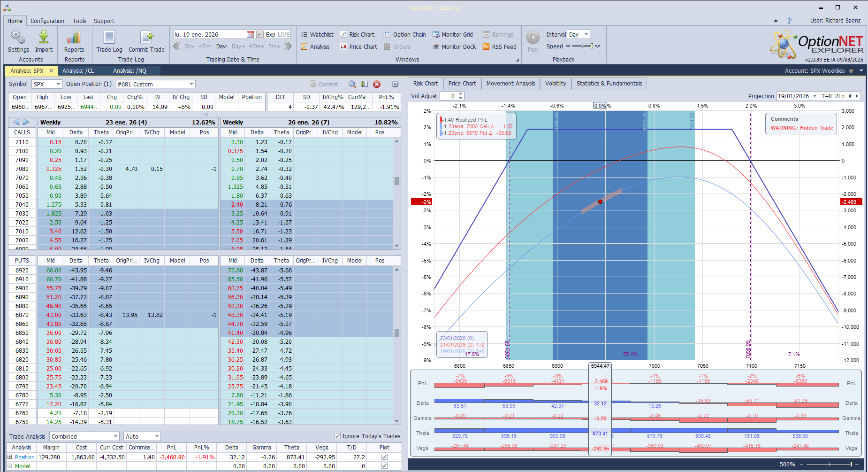Open the Configuration ribbon tab
The height and width of the screenshot is (472, 868).
point(47,21)
